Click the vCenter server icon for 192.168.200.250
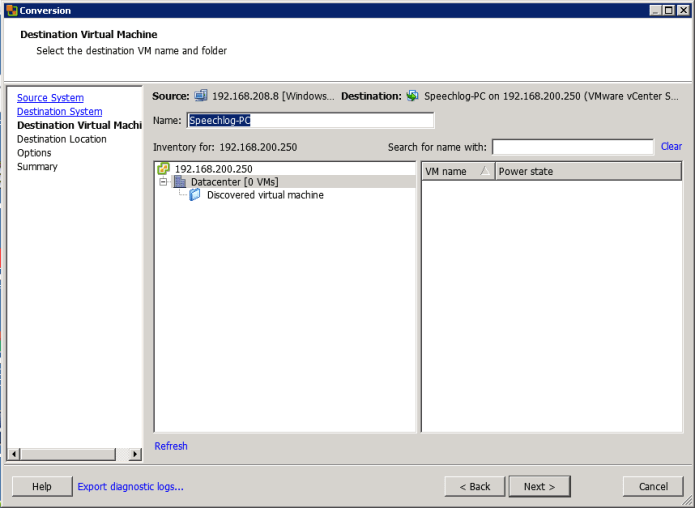Image resolution: width=695 pixels, height=508 pixels. [x=164, y=169]
